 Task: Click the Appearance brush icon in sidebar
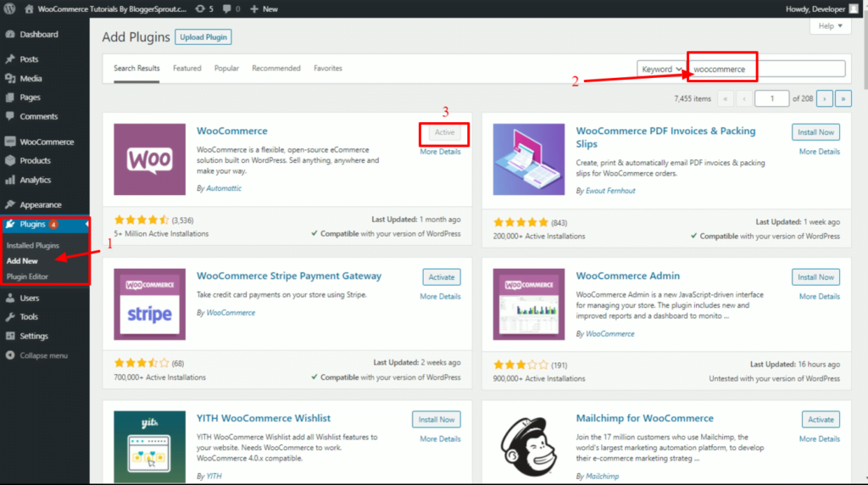[x=10, y=204]
